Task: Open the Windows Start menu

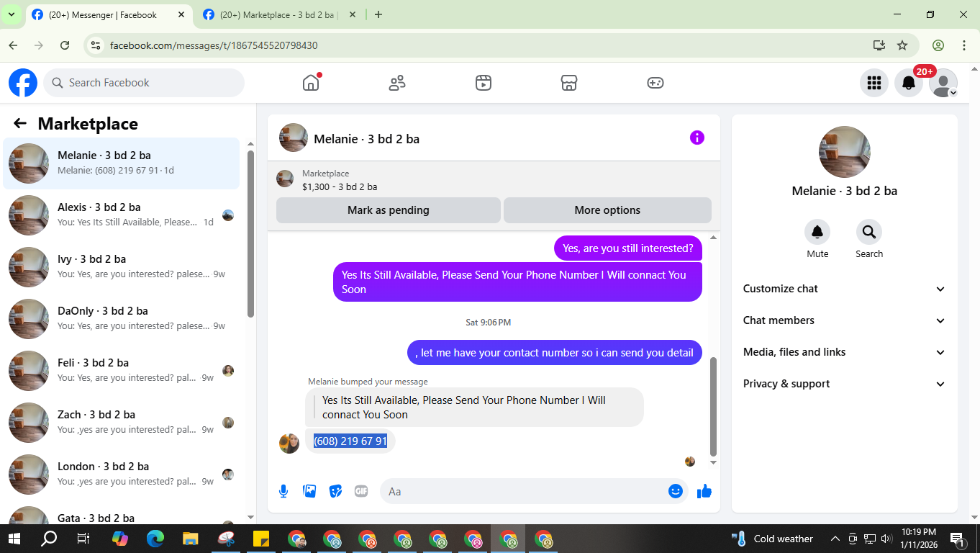Action: [x=14, y=539]
